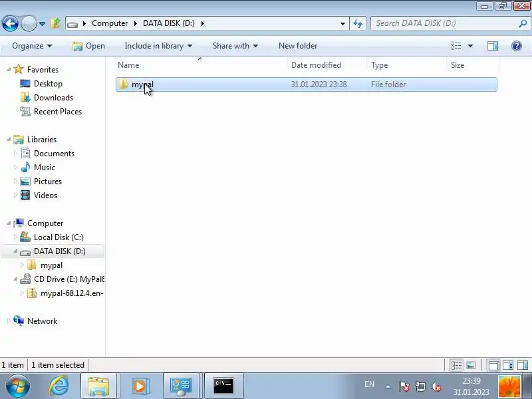Open the Videos library

[45, 196]
